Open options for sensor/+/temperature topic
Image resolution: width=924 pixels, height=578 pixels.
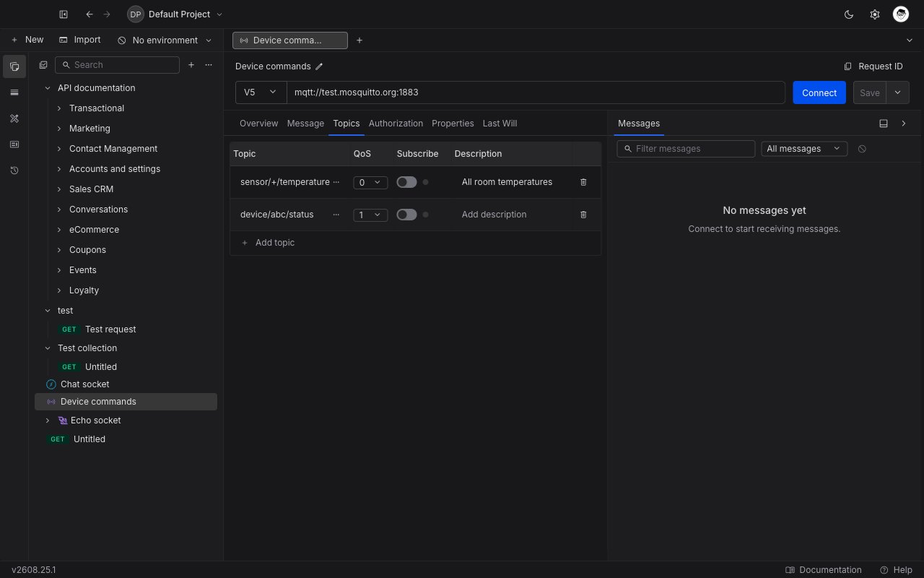[336, 182]
